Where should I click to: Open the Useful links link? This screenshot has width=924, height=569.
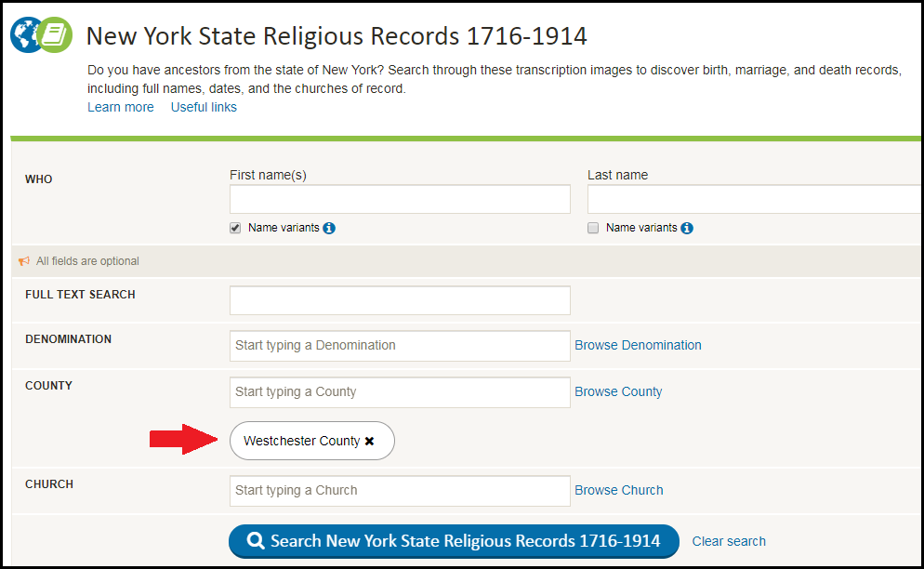(204, 107)
